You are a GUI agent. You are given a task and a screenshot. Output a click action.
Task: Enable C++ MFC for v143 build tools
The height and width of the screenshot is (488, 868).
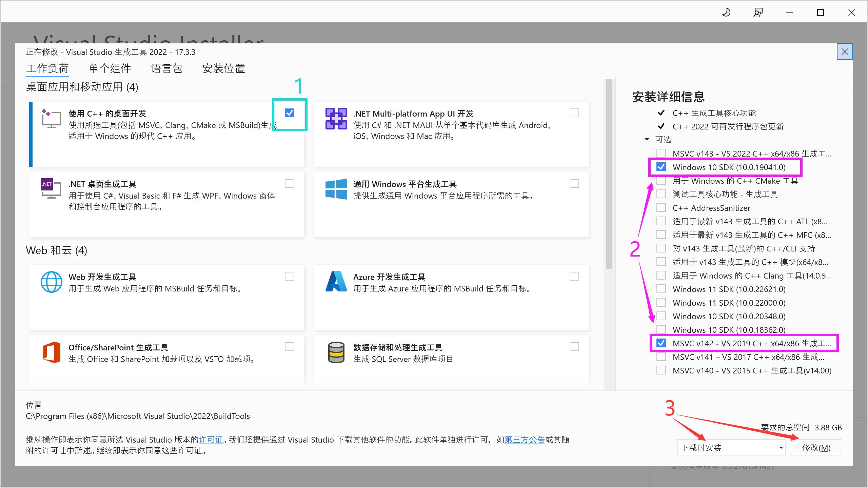pyautogui.click(x=661, y=235)
